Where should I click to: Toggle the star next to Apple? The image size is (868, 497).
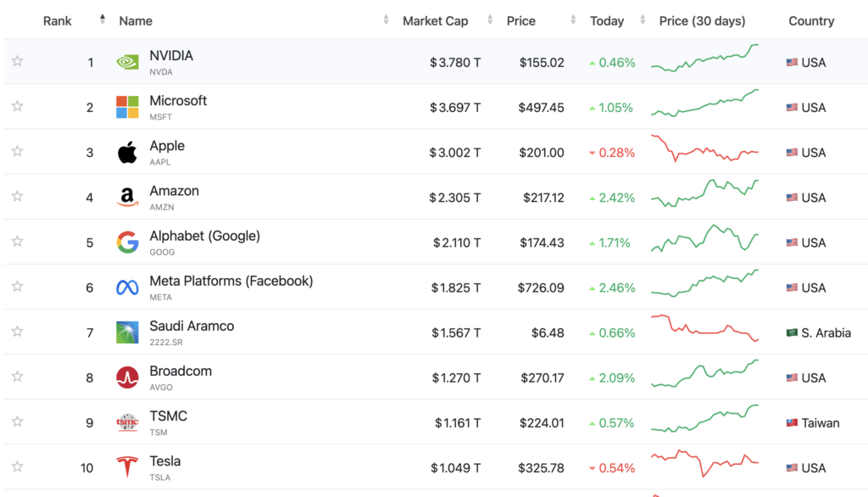17,152
